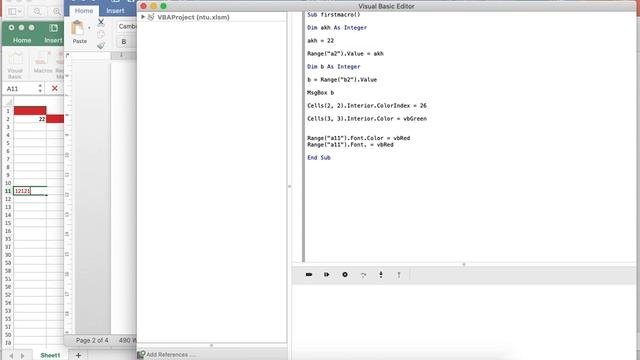This screenshot has width=640, height=360.
Task: Click the first debug toolbar icon in VB Editor
Action: point(309,275)
